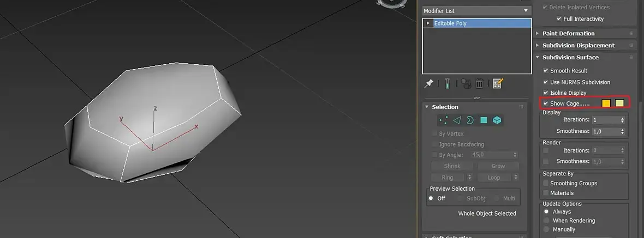Select Manually update option
The height and width of the screenshot is (238, 644).
(x=546, y=229)
